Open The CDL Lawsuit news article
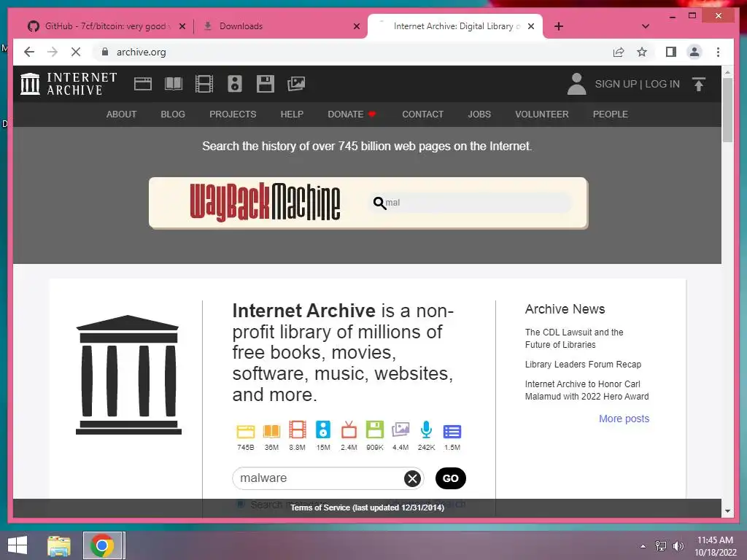The width and height of the screenshot is (747, 560). coord(574,338)
